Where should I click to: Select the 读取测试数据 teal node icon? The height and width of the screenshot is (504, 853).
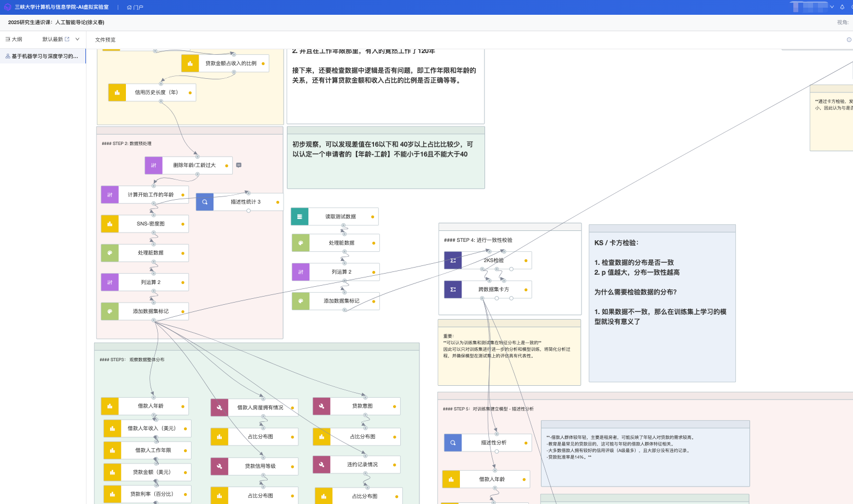299,217
